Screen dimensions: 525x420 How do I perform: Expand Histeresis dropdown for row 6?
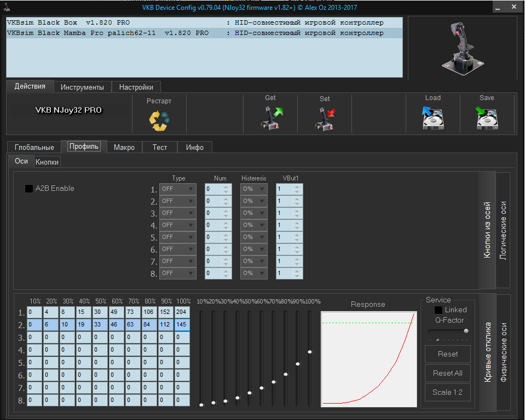point(254,249)
